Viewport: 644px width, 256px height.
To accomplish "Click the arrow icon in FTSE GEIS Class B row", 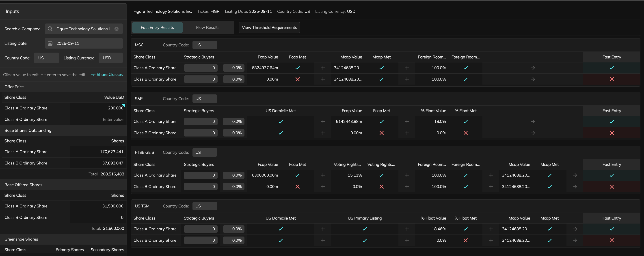I will (x=575, y=187).
